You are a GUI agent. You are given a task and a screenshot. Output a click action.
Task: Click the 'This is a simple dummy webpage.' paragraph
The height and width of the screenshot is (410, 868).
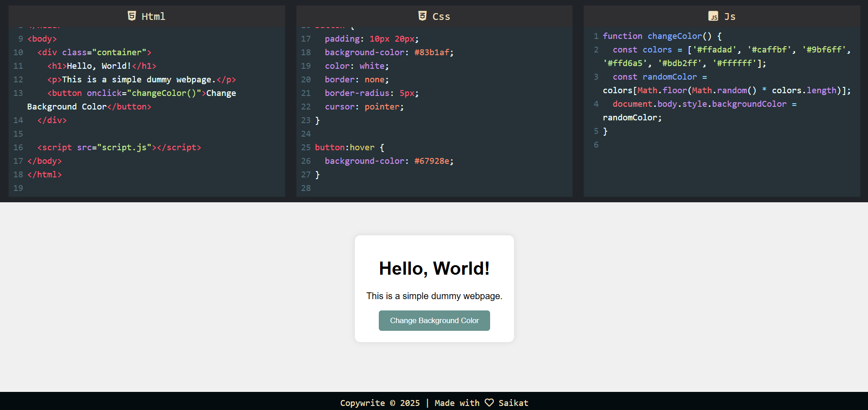[x=434, y=296]
